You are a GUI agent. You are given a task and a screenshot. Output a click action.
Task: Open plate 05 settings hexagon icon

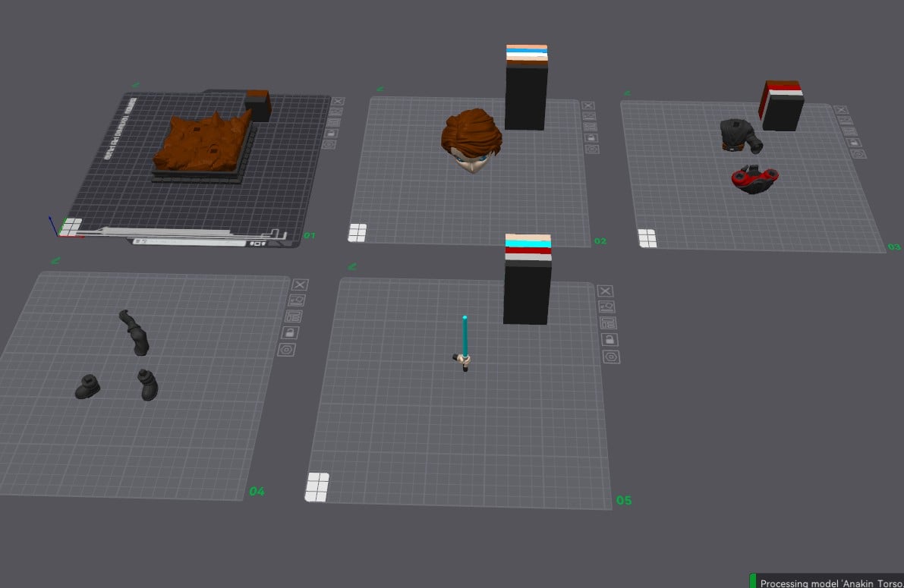click(611, 357)
